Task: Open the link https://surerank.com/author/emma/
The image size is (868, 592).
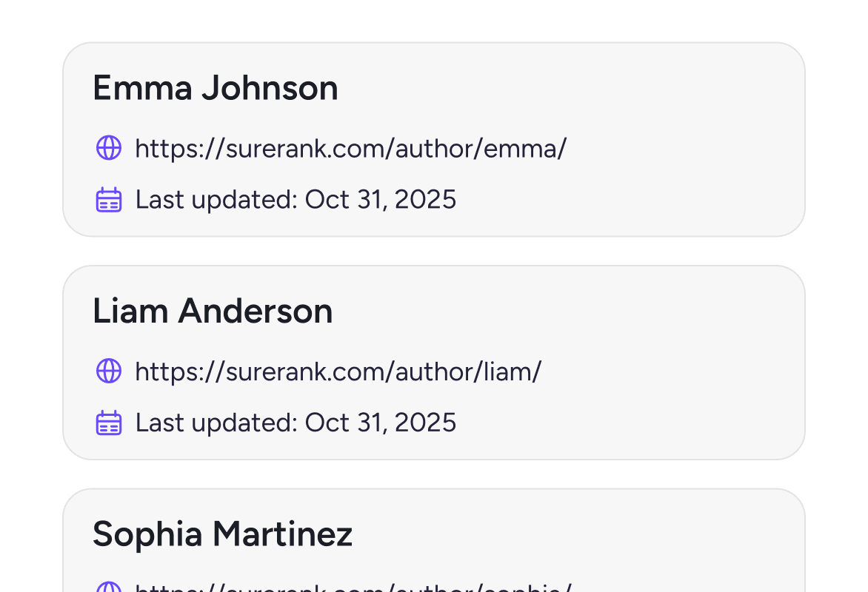Action: click(350, 148)
